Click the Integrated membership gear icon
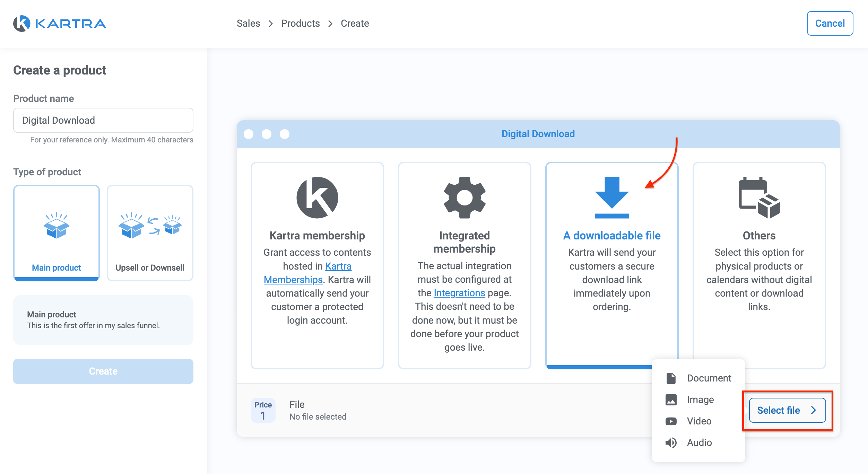The height and width of the screenshot is (474, 868). [465, 197]
